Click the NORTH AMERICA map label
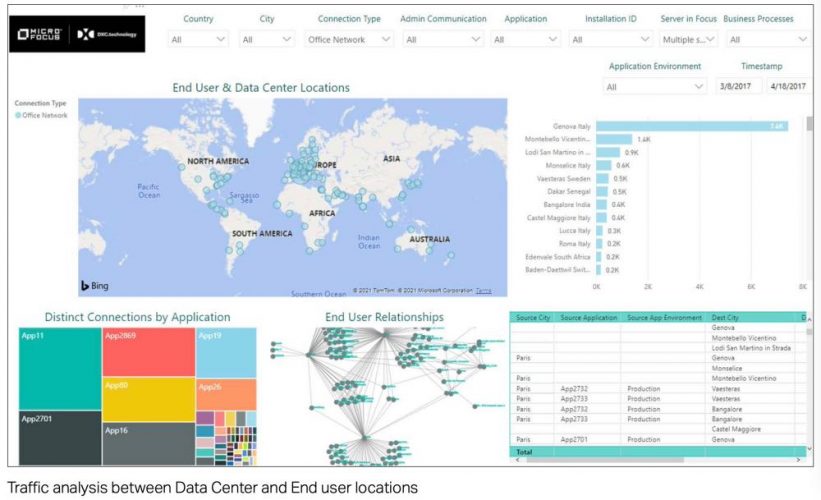Screen dimensions: 821x500 218,161
